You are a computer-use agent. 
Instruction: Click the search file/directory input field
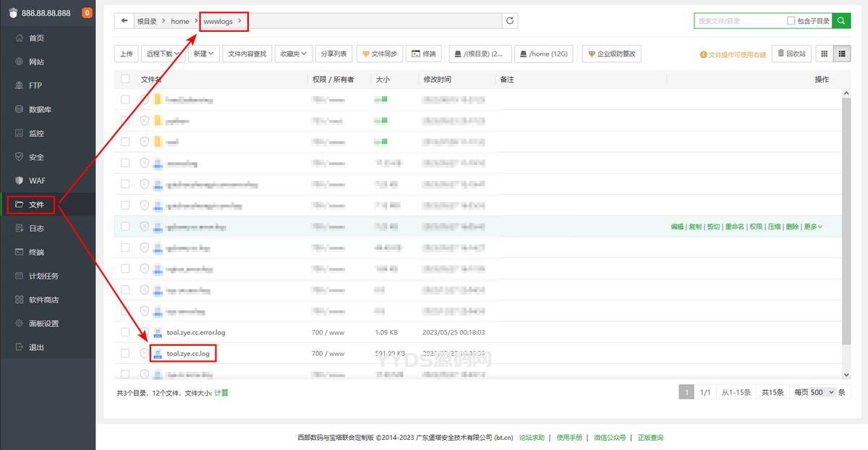738,21
